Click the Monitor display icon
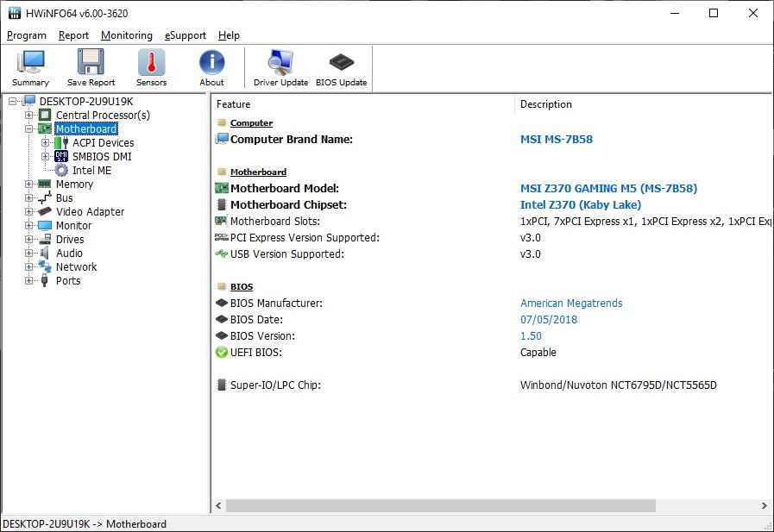Screen dimensions: 774x532 [x=45, y=225]
